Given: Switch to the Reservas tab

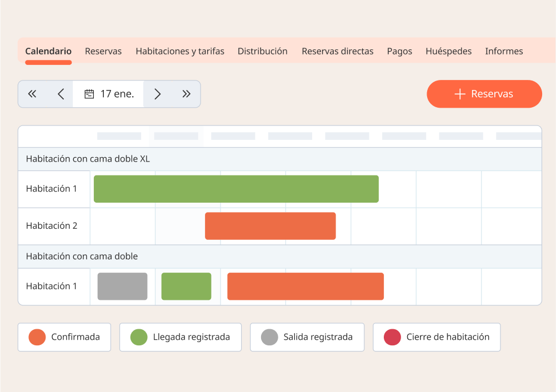Looking at the screenshot, I should pyautogui.click(x=103, y=51).
